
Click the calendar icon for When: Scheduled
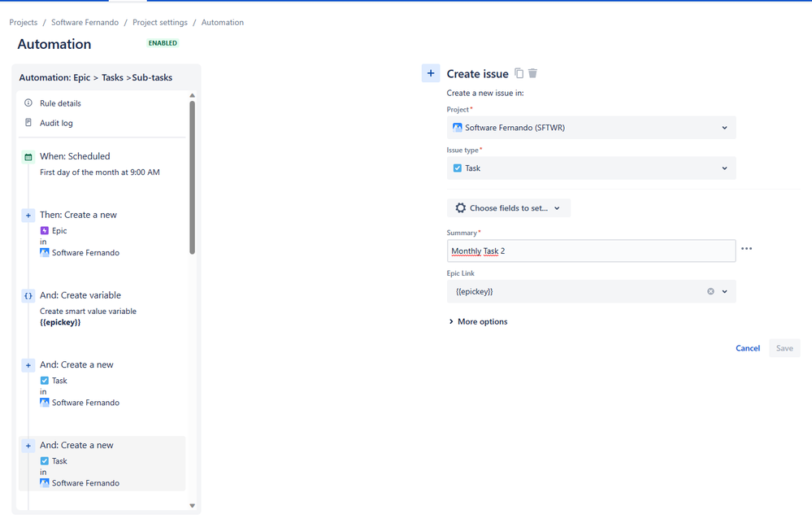[28, 156]
